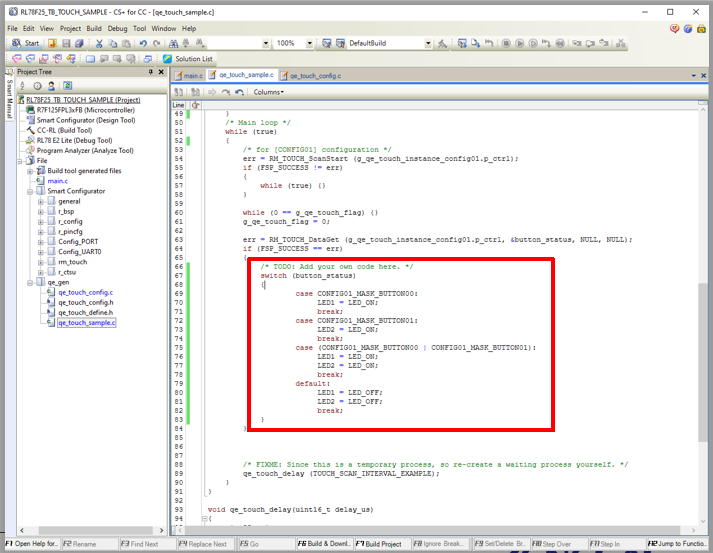Click the first pink icon left of Solution List

coord(17,59)
